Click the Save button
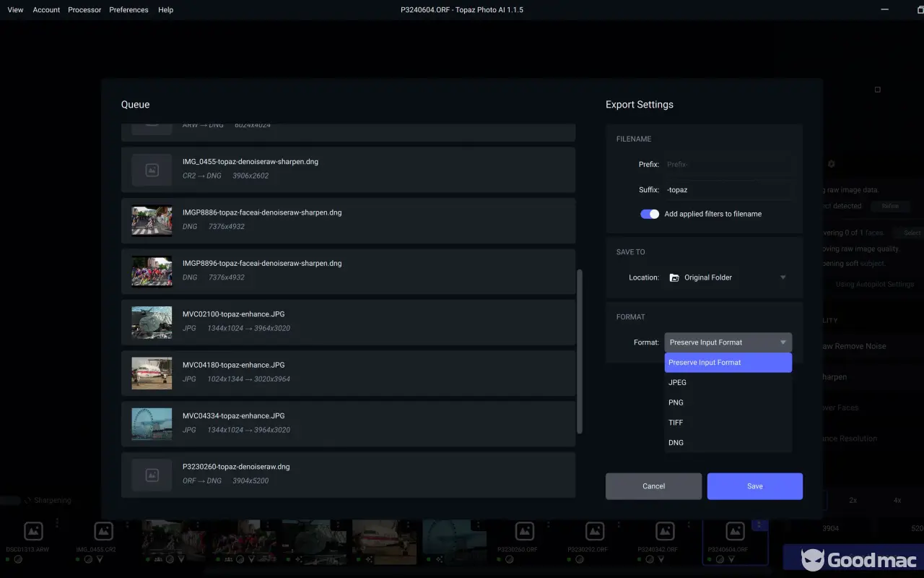The width and height of the screenshot is (924, 578). point(754,486)
